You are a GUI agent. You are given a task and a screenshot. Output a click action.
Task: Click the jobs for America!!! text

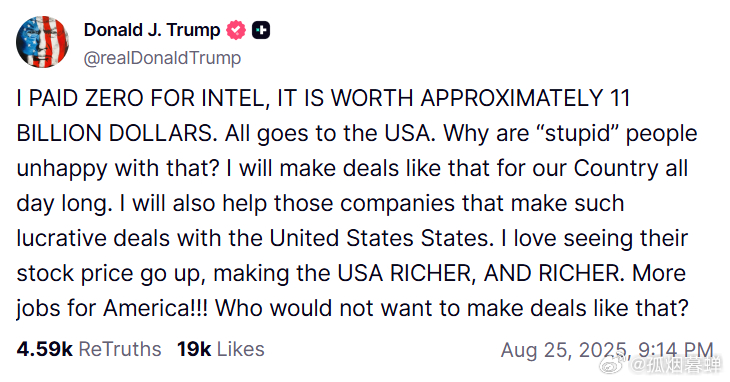(112, 308)
